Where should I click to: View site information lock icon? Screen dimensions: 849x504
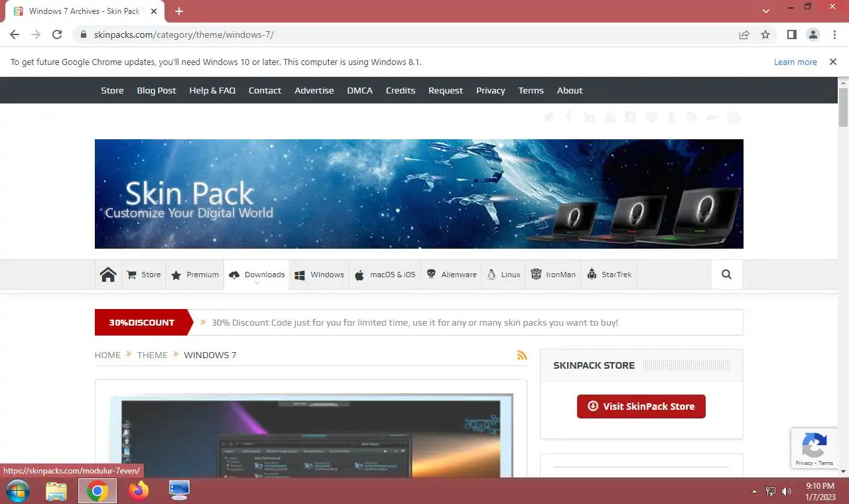(x=84, y=34)
